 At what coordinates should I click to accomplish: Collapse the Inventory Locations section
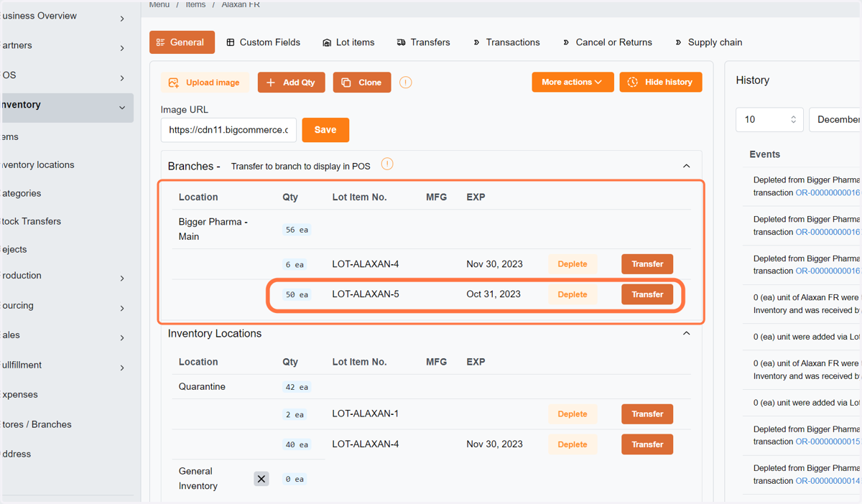[x=686, y=333]
